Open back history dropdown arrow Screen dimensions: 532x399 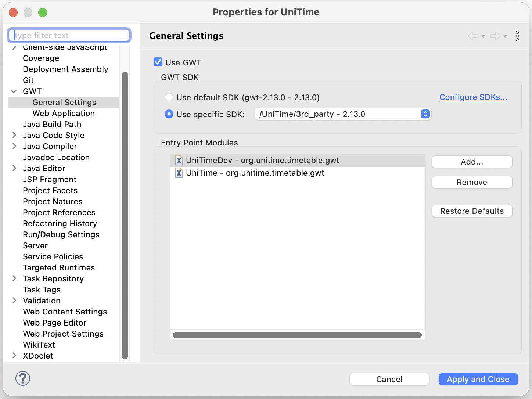coord(483,36)
